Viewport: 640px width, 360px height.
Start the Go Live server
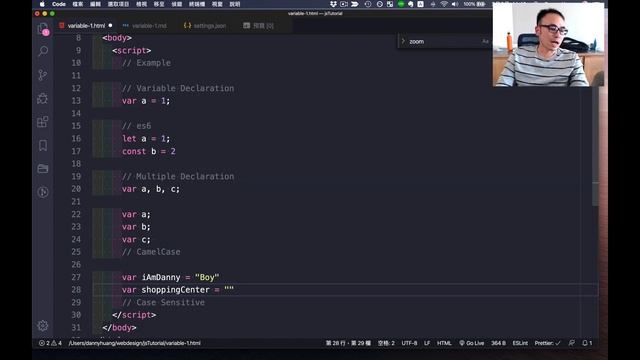(471, 343)
